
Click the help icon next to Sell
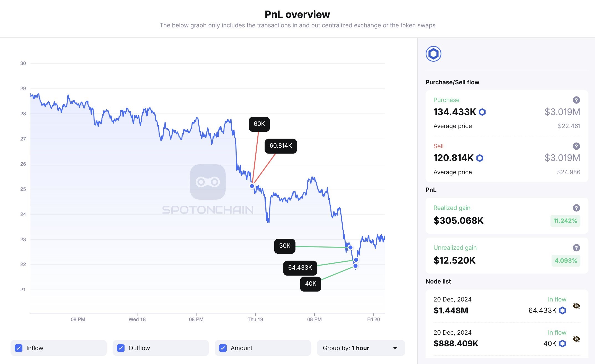point(576,146)
